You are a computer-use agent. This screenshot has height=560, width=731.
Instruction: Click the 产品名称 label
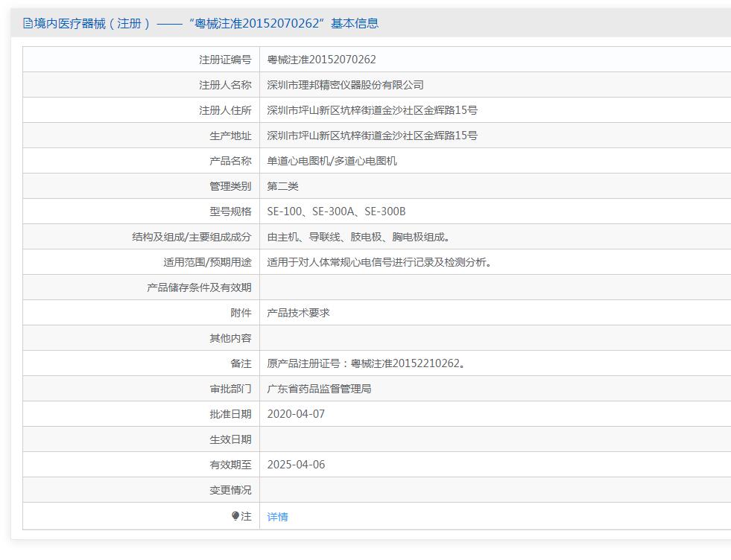coord(230,161)
